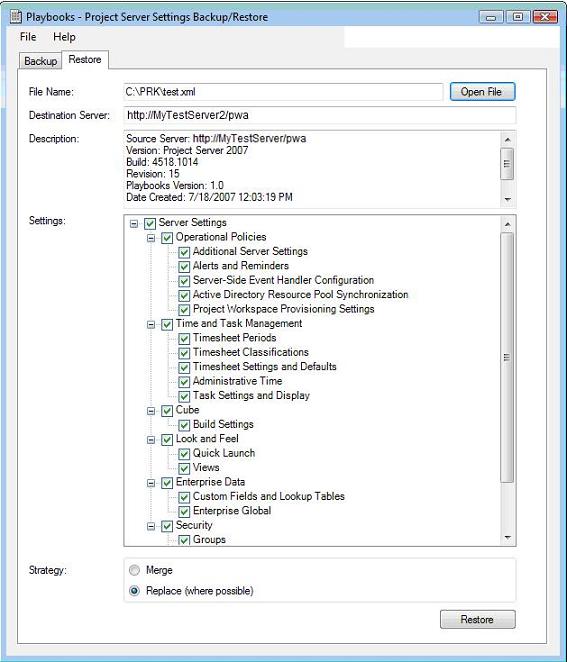567x662 pixels.
Task: Select the Replace (where possible) radio button
Action: (134, 591)
